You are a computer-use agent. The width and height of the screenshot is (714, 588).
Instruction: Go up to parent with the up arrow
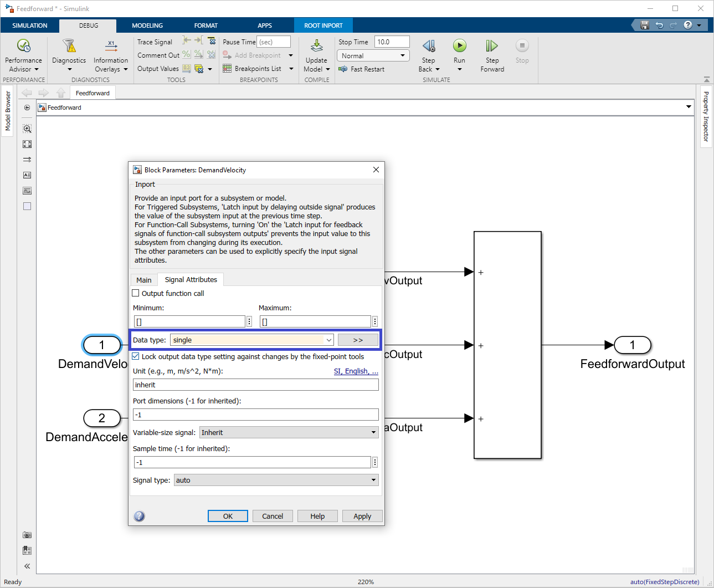pyautogui.click(x=61, y=93)
